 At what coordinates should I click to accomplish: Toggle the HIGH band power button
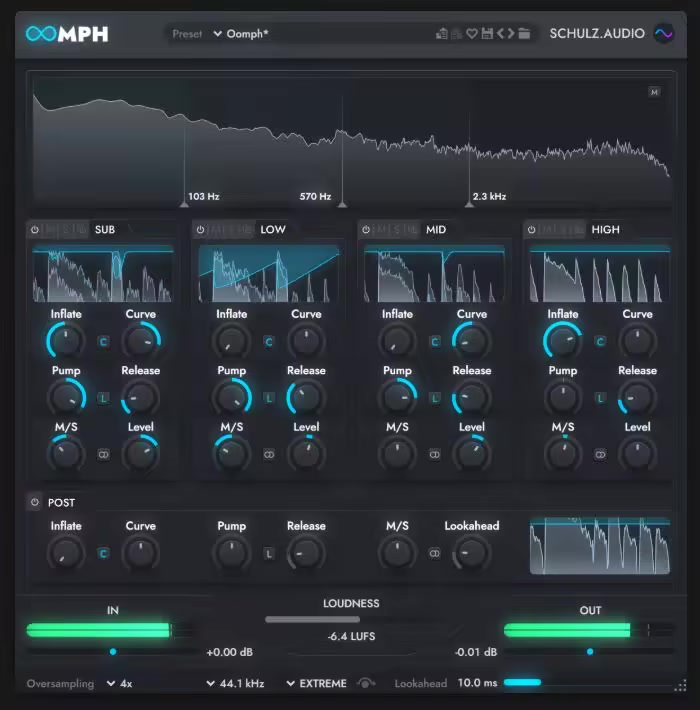click(532, 230)
